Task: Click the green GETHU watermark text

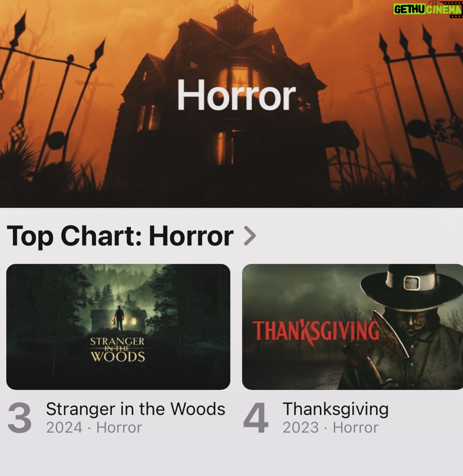Action: click(410, 10)
